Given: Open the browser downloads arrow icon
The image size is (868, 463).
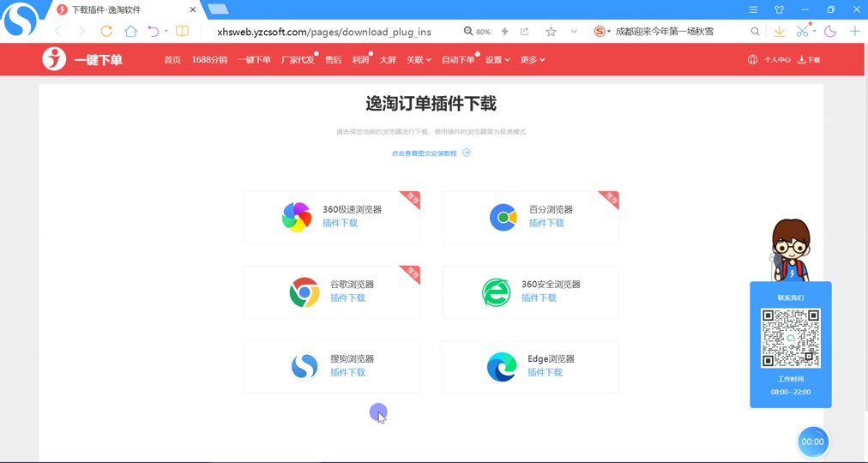Looking at the screenshot, I should (780, 32).
